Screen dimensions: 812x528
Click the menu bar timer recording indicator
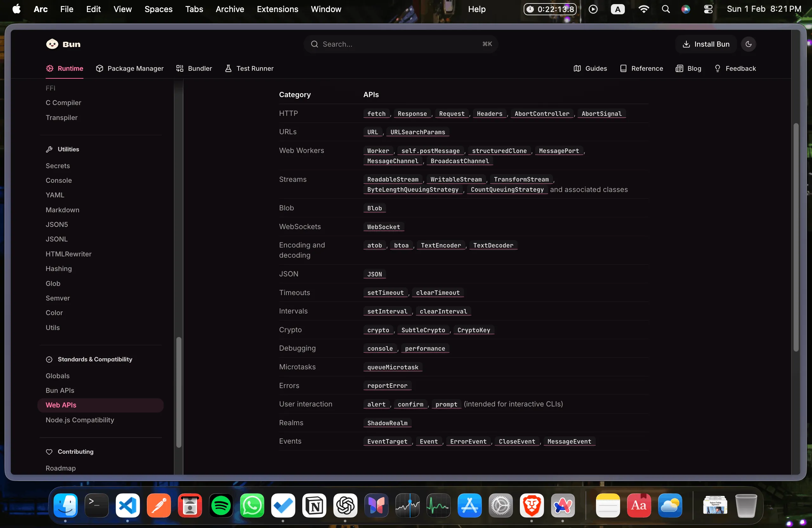[x=550, y=9]
